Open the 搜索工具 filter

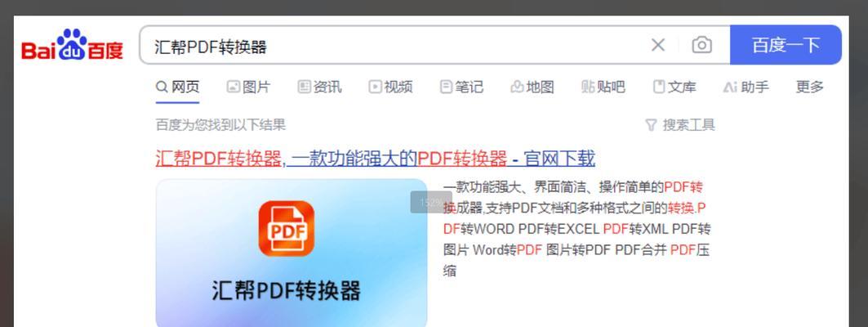[680, 125]
